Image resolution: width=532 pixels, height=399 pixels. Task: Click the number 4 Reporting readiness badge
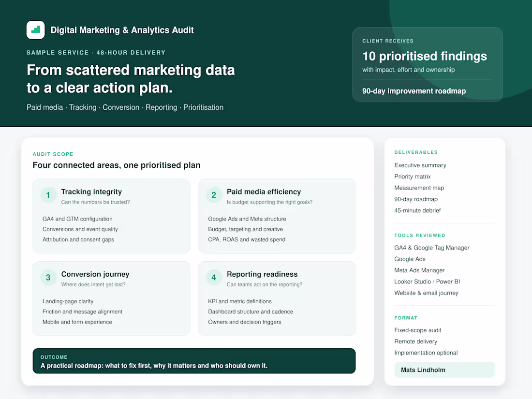tap(214, 278)
